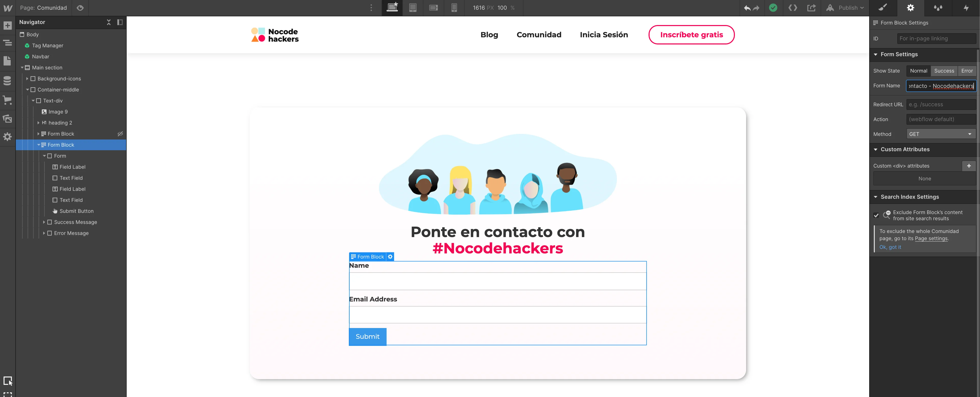Open the Pages panel icon

coord(8,61)
